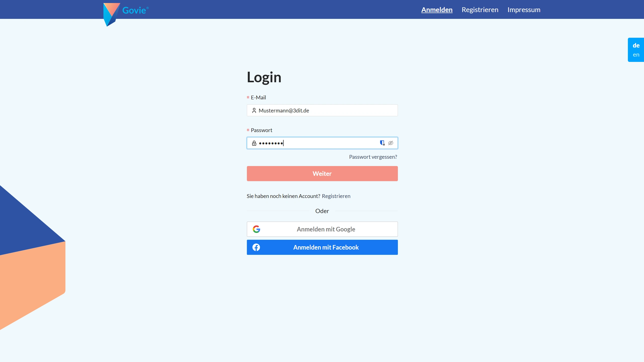Click the Facebook icon on the blue login button
644x362 pixels.
[x=256, y=247]
